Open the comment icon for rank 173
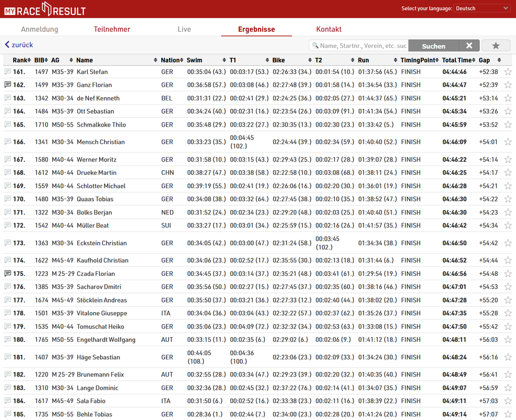This screenshot has height=420, width=516. (x=7, y=243)
